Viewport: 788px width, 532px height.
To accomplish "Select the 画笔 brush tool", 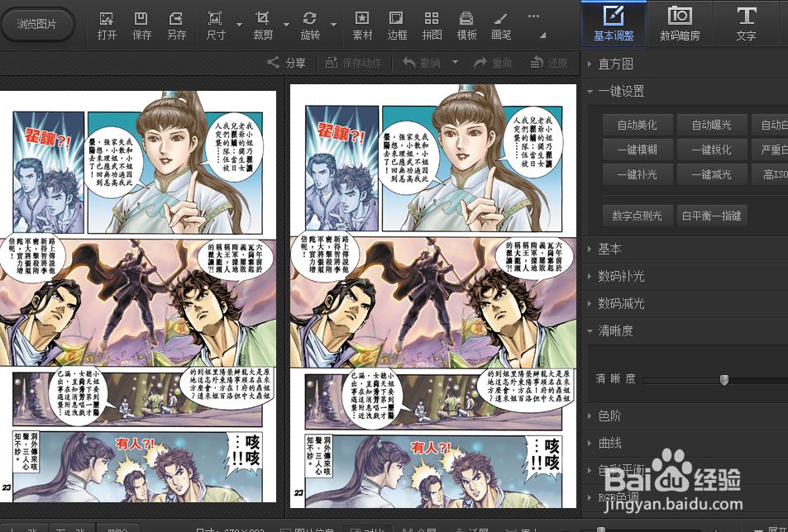I will [x=500, y=25].
